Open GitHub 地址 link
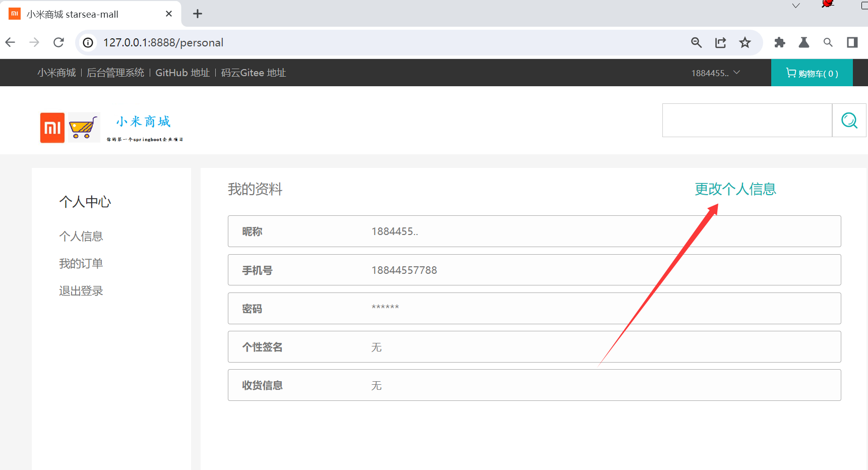Image resolution: width=868 pixels, height=470 pixels. click(x=182, y=73)
